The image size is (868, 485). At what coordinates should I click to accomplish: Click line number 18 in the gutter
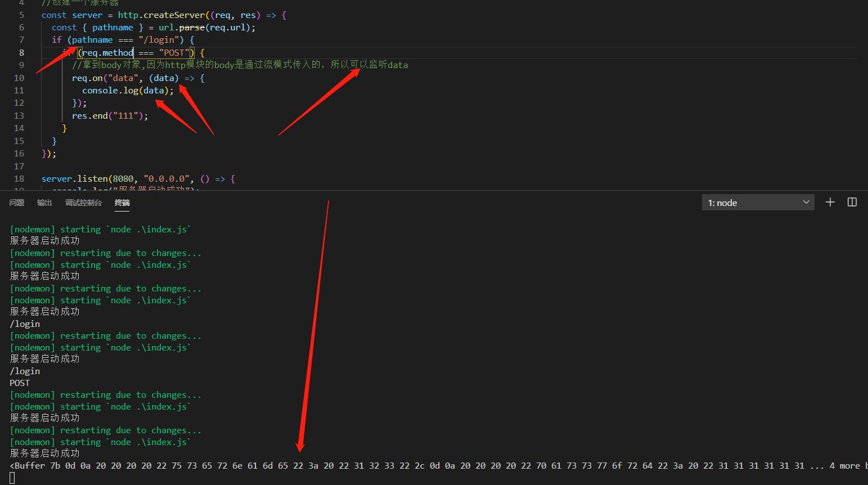[19, 178]
